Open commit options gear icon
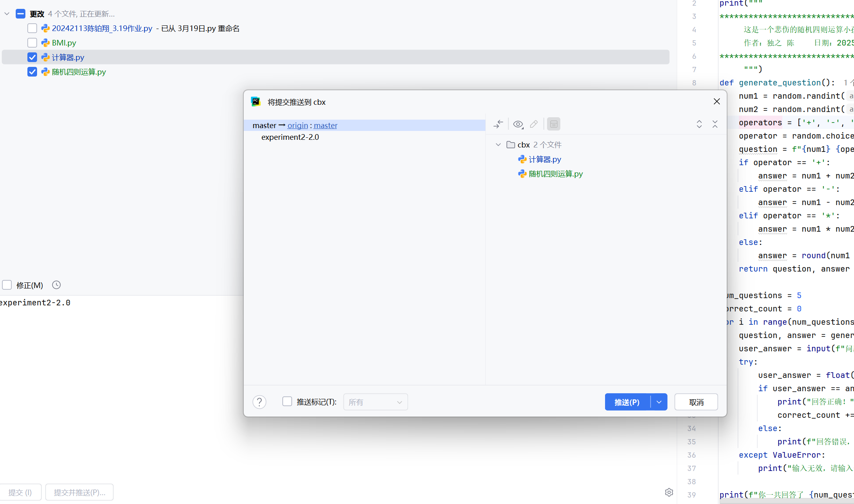 [669, 492]
